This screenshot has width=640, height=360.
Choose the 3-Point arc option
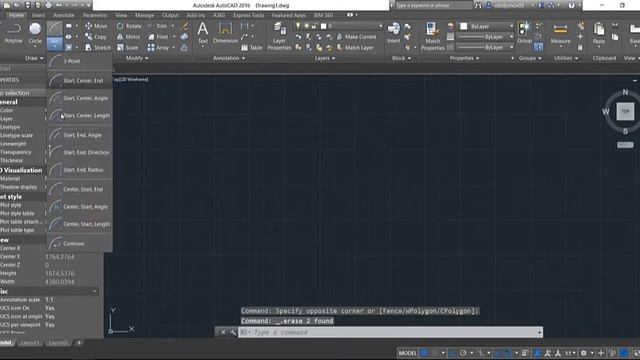pyautogui.click(x=80, y=61)
